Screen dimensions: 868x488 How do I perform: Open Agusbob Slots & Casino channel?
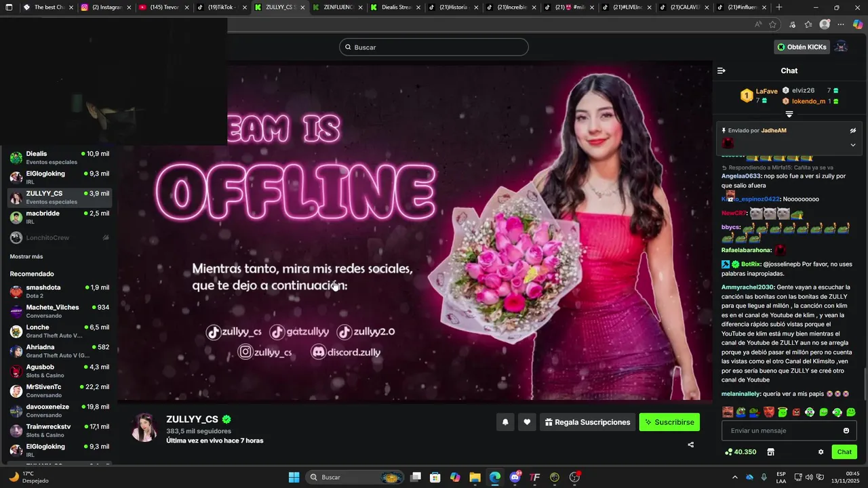tap(60, 371)
